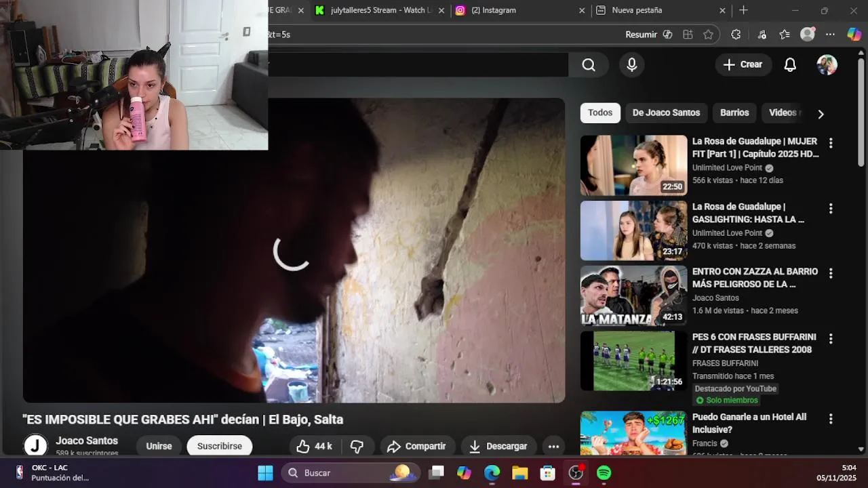Open Spotify on taskbar
The width and height of the screenshot is (868, 488).
click(x=604, y=473)
